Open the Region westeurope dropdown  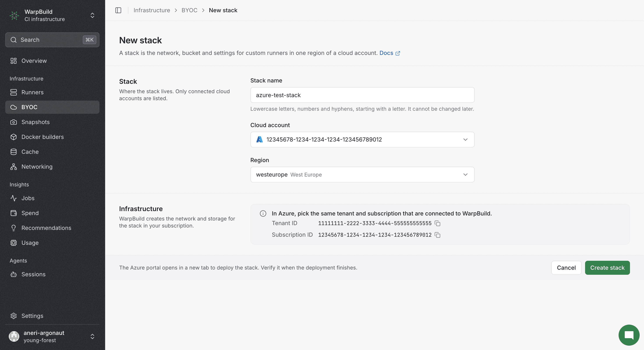point(362,175)
